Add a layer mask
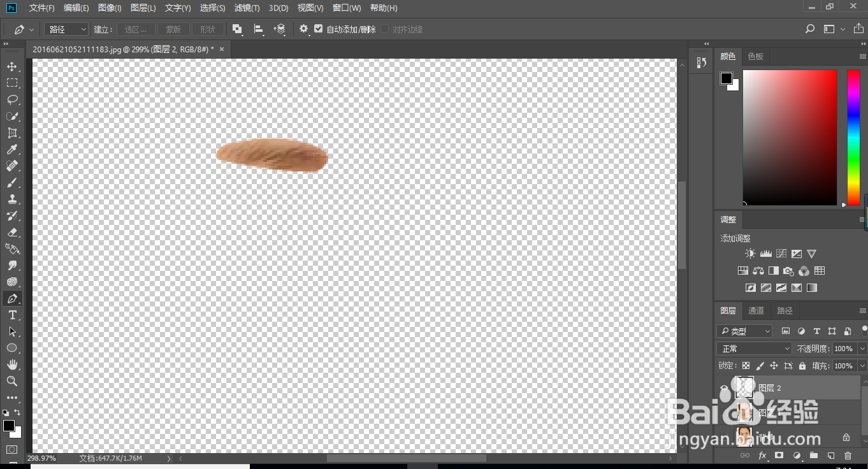The width and height of the screenshot is (868, 469). click(779, 456)
